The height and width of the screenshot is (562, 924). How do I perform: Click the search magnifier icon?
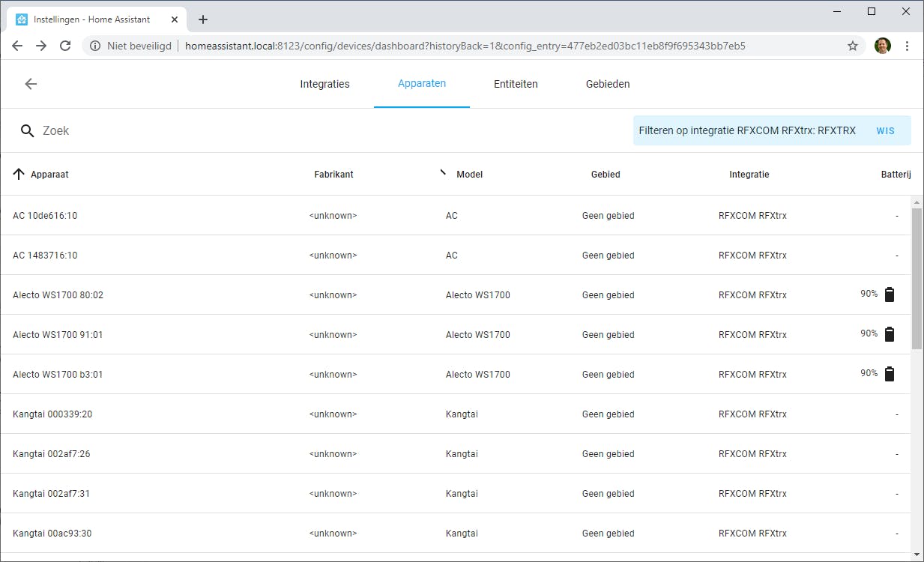[x=28, y=131]
